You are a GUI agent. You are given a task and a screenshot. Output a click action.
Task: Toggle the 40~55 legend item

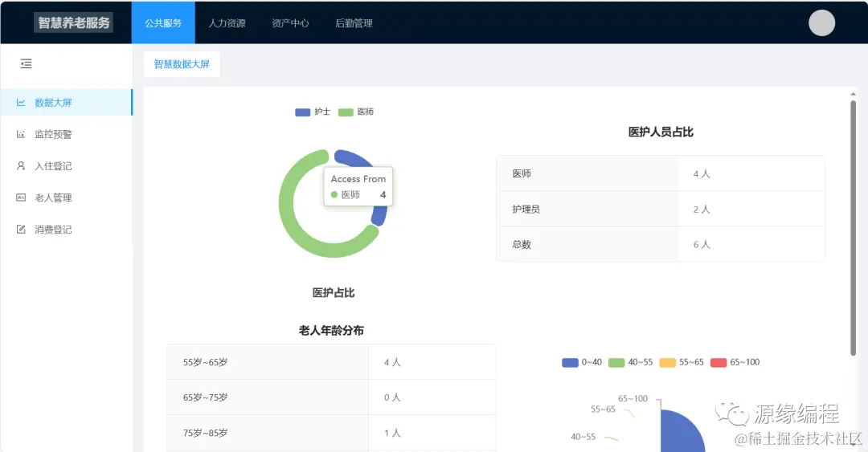tap(631, 362)
